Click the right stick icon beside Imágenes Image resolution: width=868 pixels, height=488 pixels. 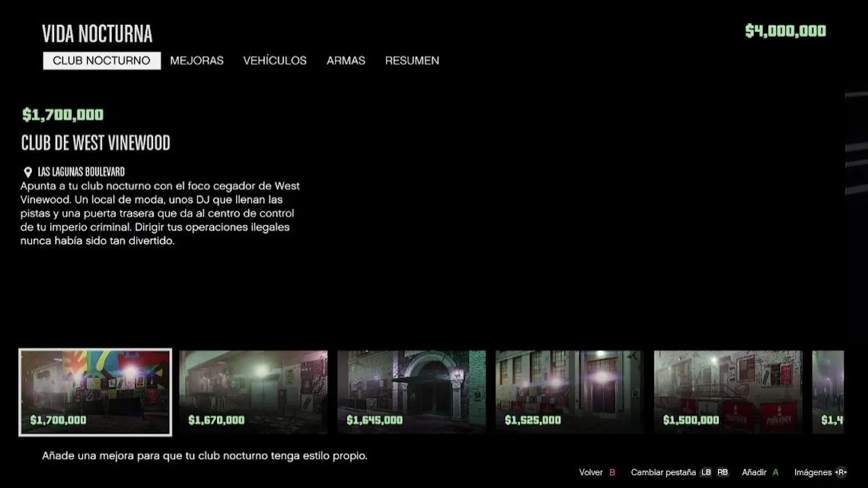pyautogui.click(x=842, y=472)
